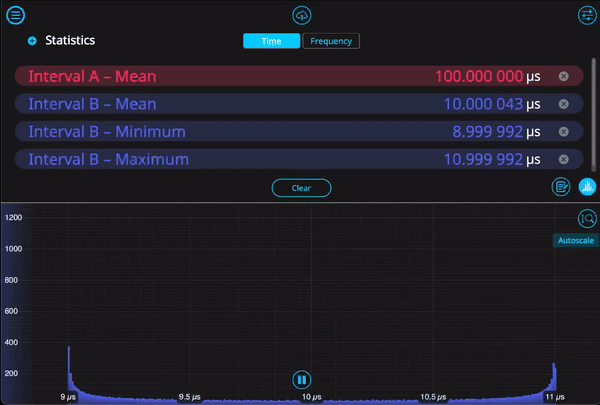This screenshot has width=600, height=405.
Task: Click the Autoscale button
Action: [576, 240]
